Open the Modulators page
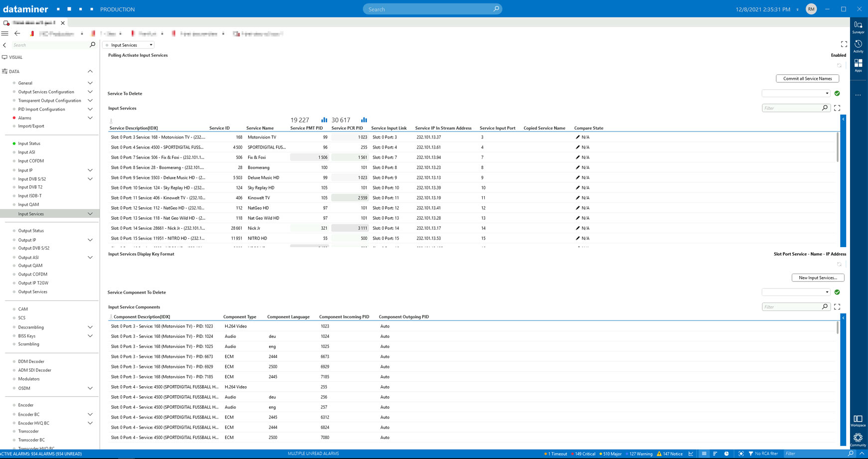 click(29, 379)
